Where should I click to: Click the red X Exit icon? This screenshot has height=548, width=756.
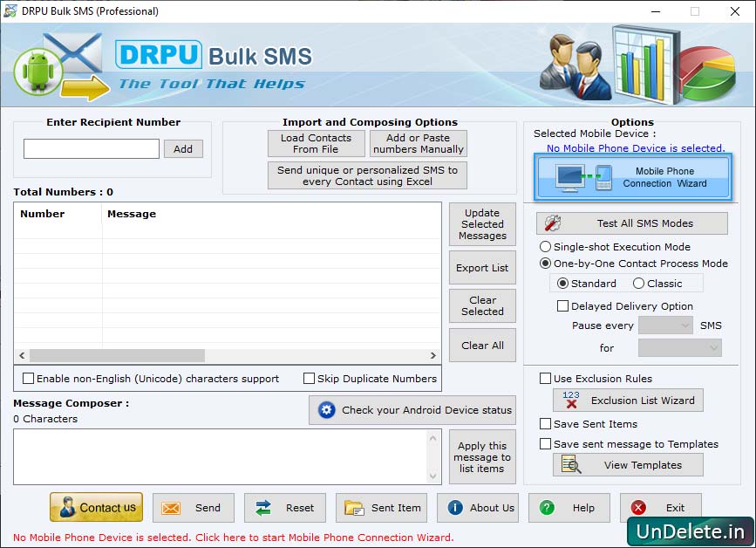[x=638, y=508]
